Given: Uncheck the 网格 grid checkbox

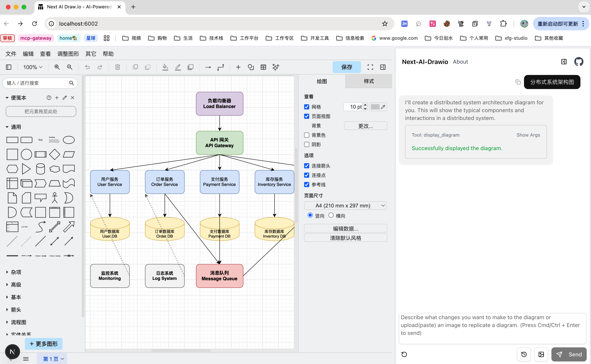Looking at the screenshot, I should tap(307, 107).
